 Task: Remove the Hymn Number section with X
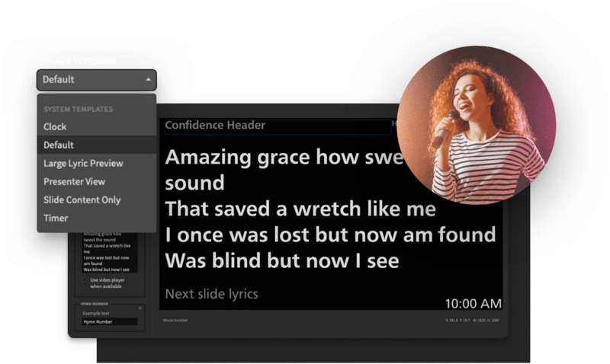[140, 308]
